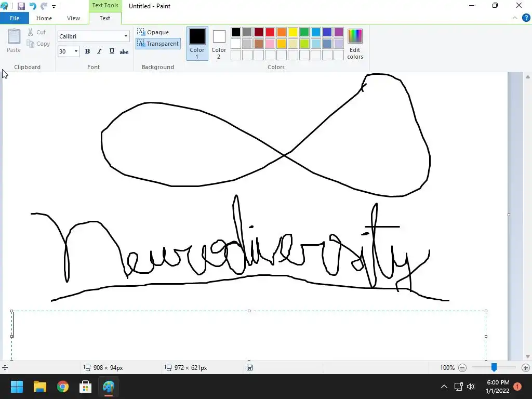The height and width of the screenshot is (399, 532).
Task: Click the zoom out minus button
Action: click(x=462, y=368)
